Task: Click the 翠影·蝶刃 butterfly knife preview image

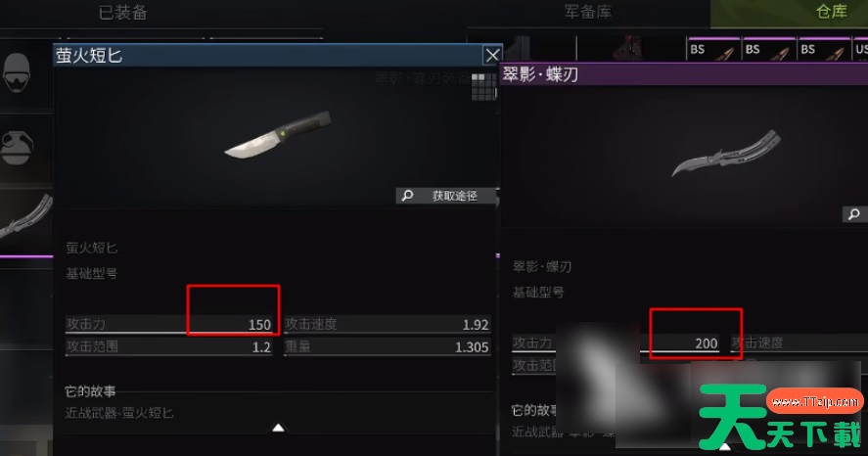Action: (726, 154)
